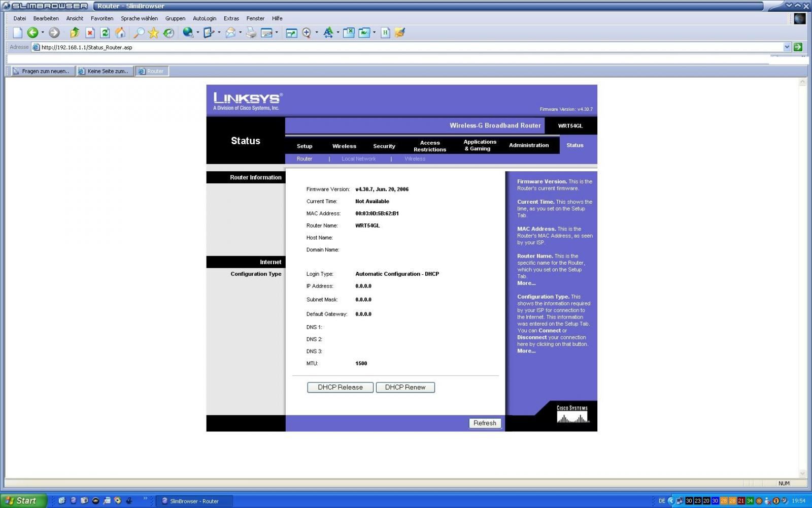
Task: Click the new blank page icon
Action: click(18, 33)
